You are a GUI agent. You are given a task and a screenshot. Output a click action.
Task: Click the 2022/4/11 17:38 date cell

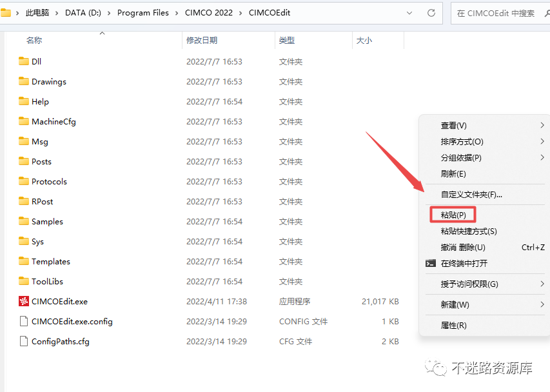pyautogui.click(x=217, y=302)
